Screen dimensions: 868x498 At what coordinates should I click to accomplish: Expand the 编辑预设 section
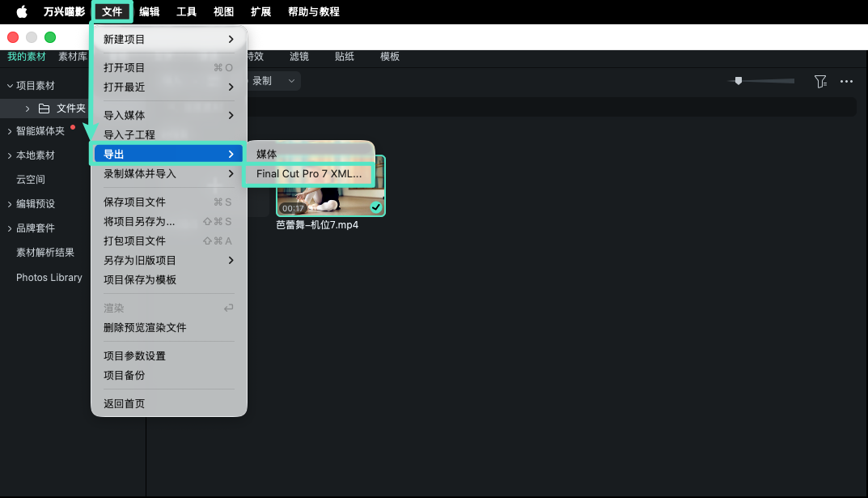point(10,204)
